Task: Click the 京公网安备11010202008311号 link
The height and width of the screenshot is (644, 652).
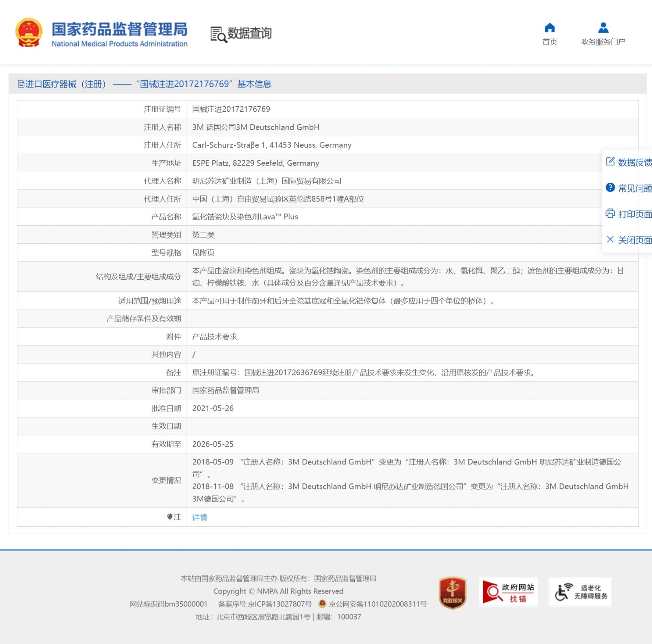Action: pos(378,604)
